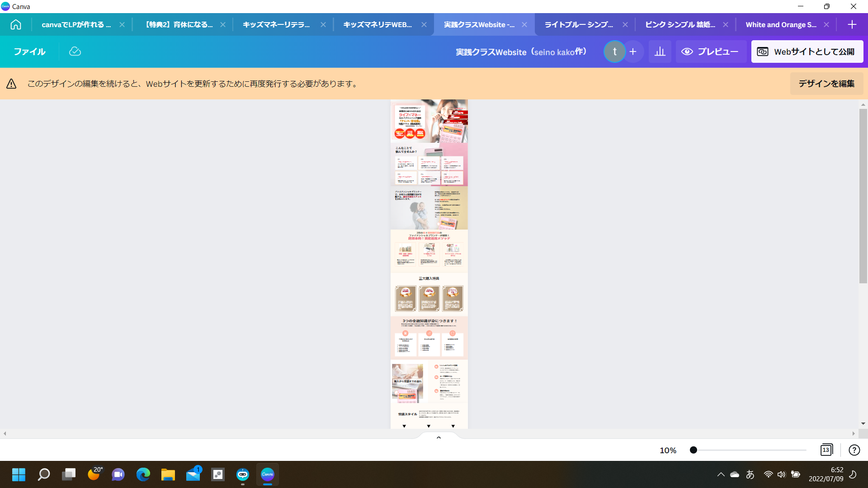Screen dimensions: 868x488
Task: Toggle the Japanese IME indicator in tray
Action: point(750,474)
